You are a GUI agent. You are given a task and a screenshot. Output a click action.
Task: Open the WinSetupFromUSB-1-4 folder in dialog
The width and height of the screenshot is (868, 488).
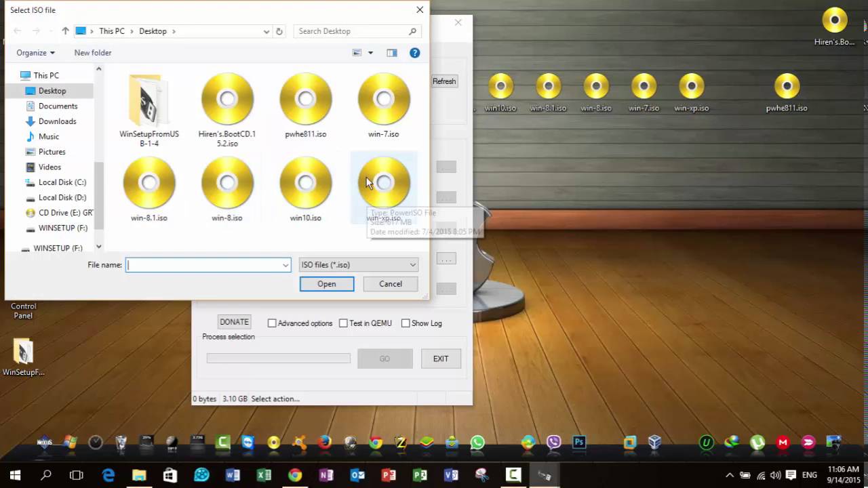(149, 110)
